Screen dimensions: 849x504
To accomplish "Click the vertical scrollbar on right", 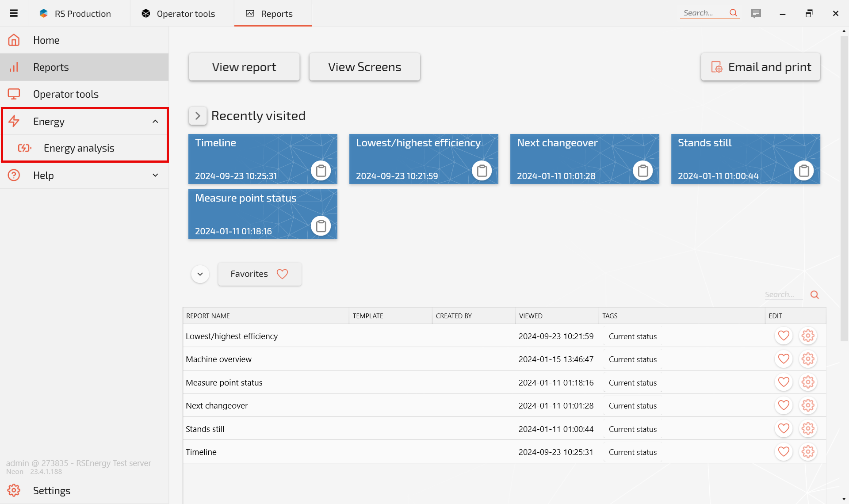I will [844, 186].
